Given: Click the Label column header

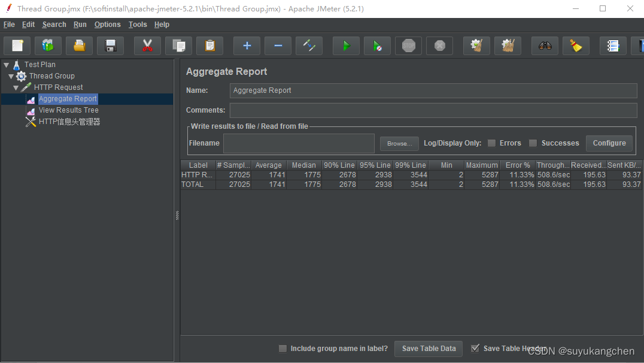Looking at the screenshot, I should click(198, 165).
